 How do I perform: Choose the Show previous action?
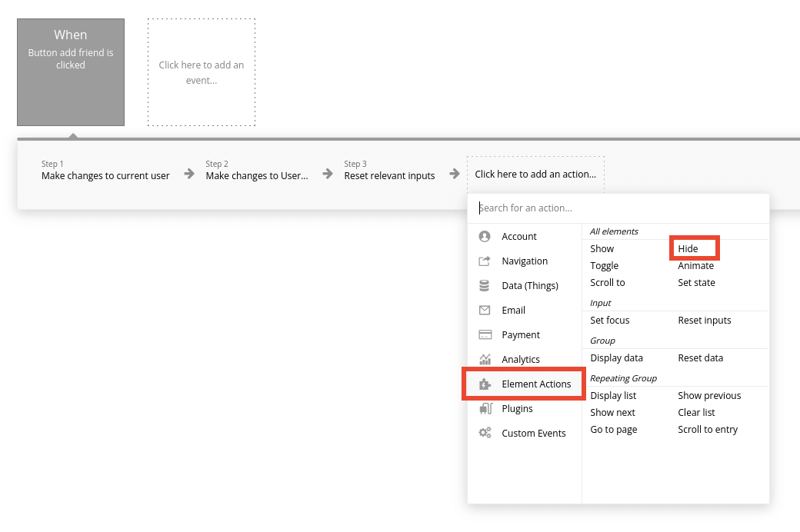click(709, 396)
